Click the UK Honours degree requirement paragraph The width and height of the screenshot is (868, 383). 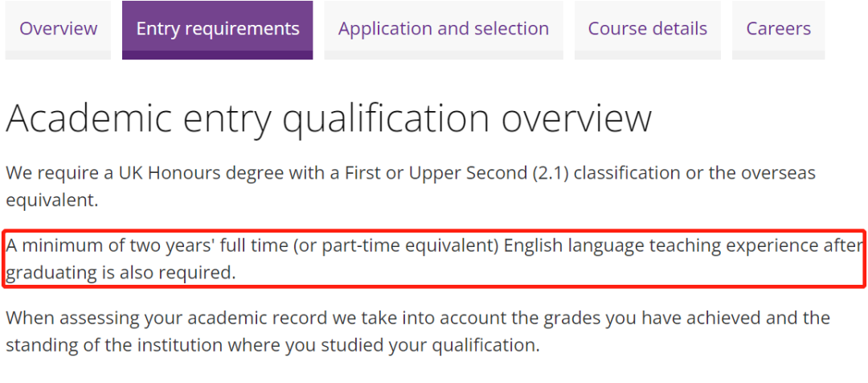pos(410,186)
